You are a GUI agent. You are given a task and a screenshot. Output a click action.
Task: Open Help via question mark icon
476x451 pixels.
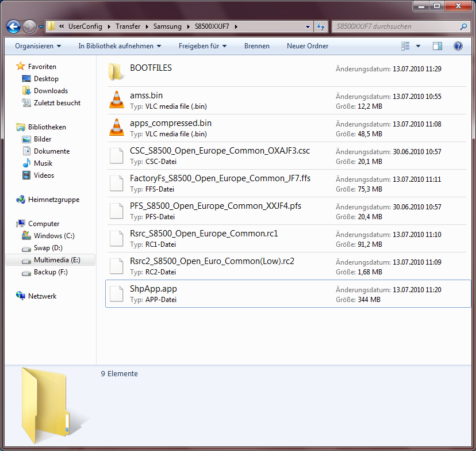tap(458, 46)
